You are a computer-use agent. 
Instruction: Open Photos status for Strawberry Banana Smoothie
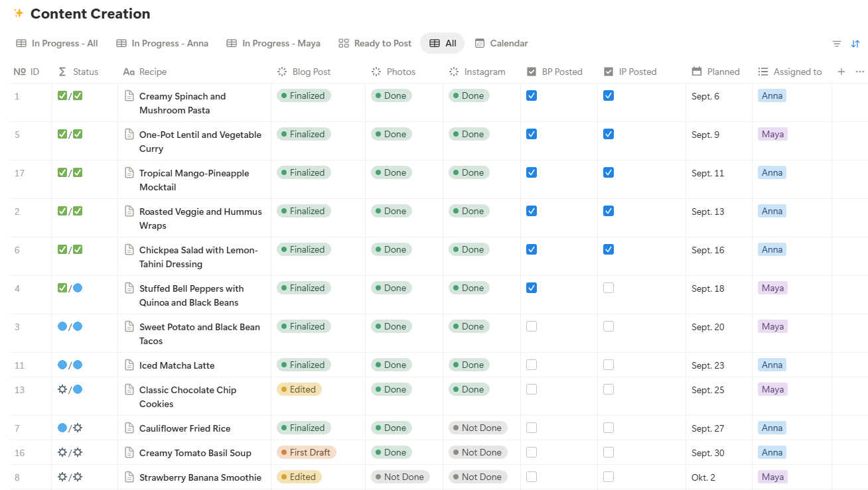[x=400, y=477]
